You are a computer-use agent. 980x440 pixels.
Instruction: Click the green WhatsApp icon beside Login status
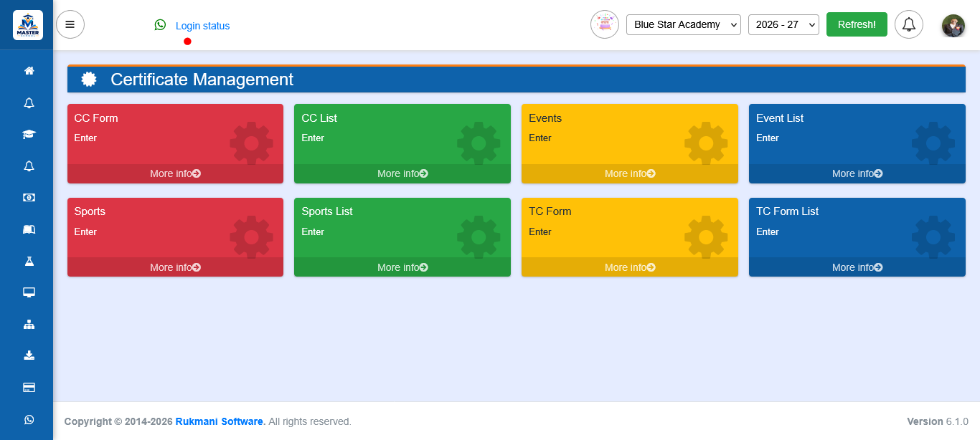point(160,25)
